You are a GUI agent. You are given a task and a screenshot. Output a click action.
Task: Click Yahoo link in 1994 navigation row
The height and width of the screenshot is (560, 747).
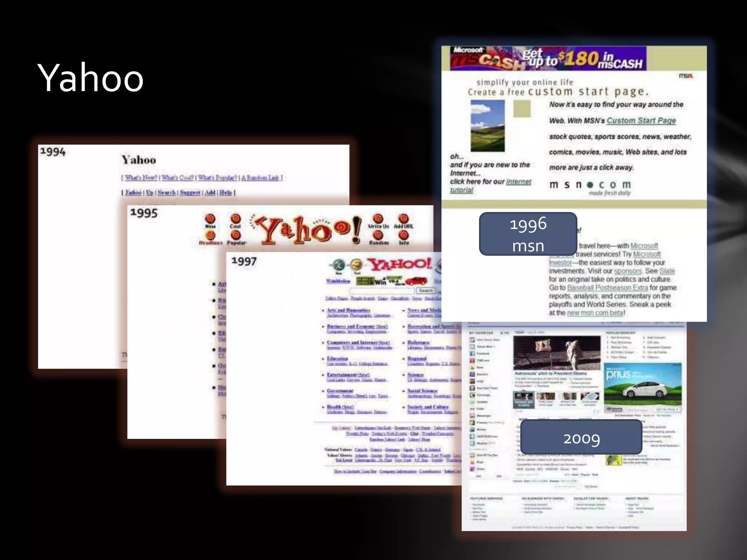tap(133, 192)
